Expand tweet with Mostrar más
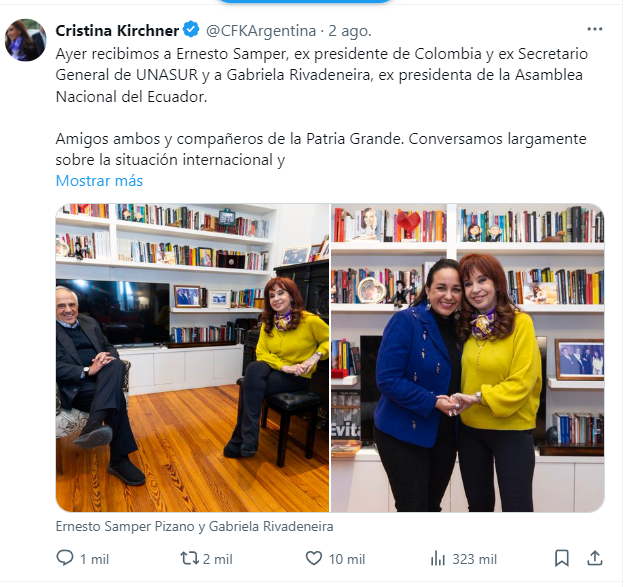 coord(99,181)
